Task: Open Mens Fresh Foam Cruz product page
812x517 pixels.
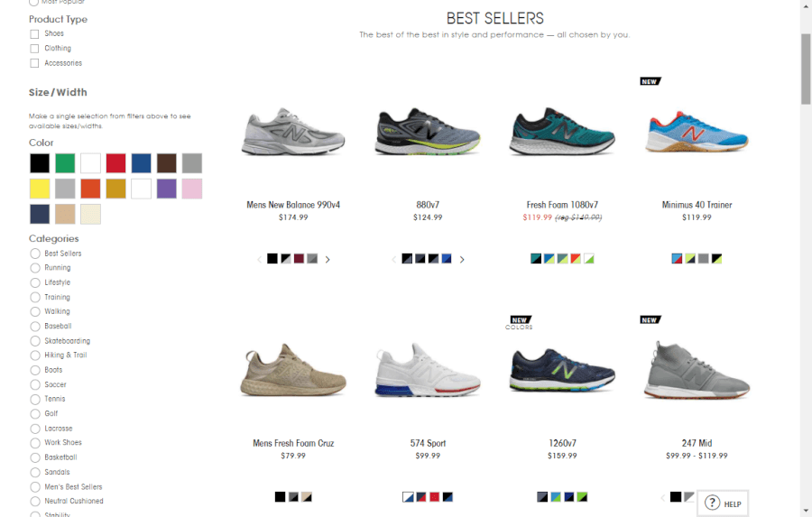Action: coord(293,443)
